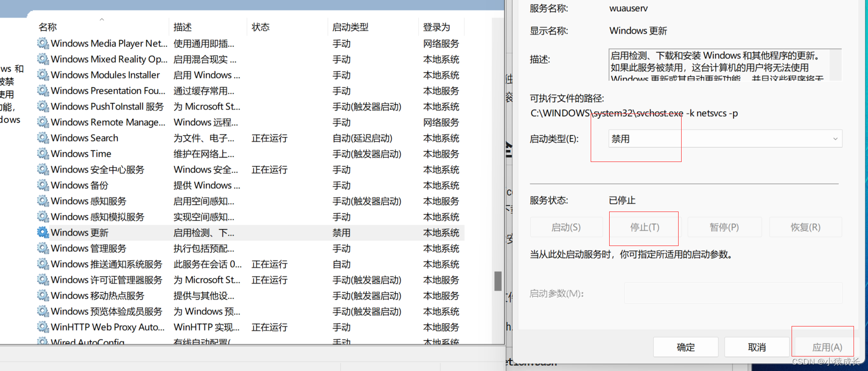The width and height of the screenshot is (868, 371).
Task: Select WinHTTP Web Proxy Auto... service name
Action: [108, 327]
